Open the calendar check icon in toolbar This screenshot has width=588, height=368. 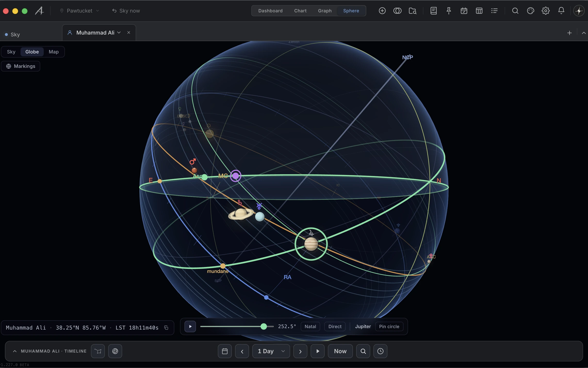coord(464,11)
